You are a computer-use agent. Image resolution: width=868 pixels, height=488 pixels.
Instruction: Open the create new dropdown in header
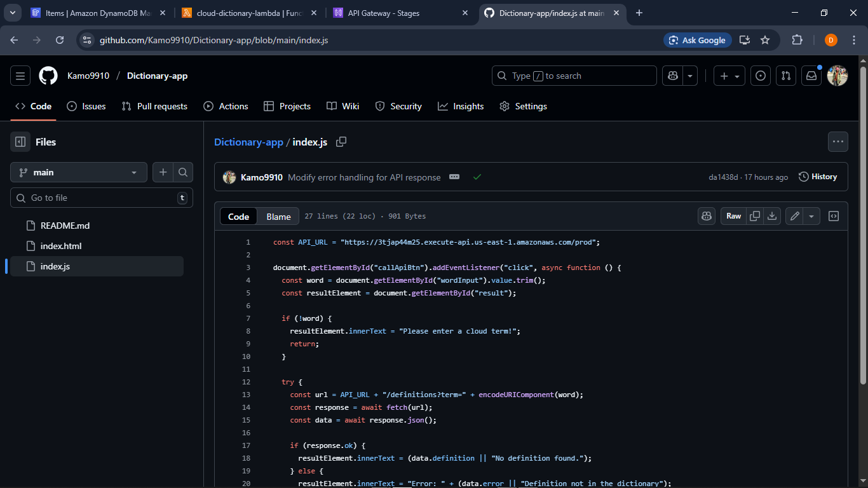click(x=729, y=75)
